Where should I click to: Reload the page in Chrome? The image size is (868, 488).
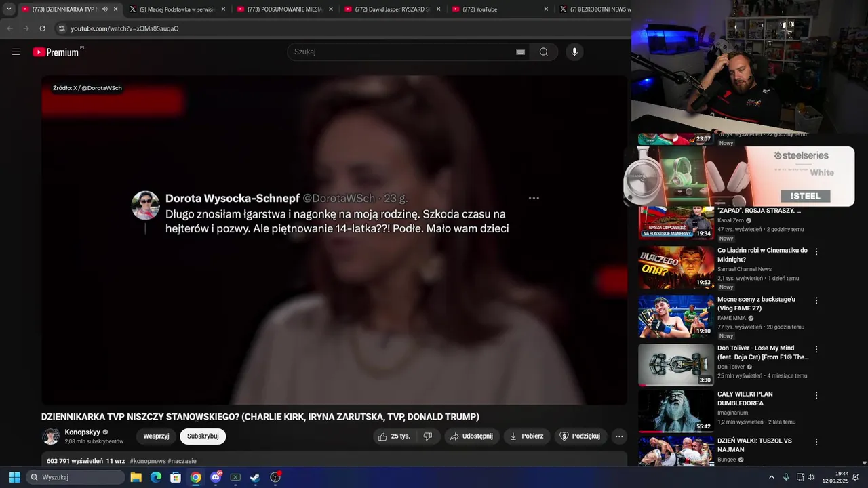pyautogui.click(x=42, y=28)
